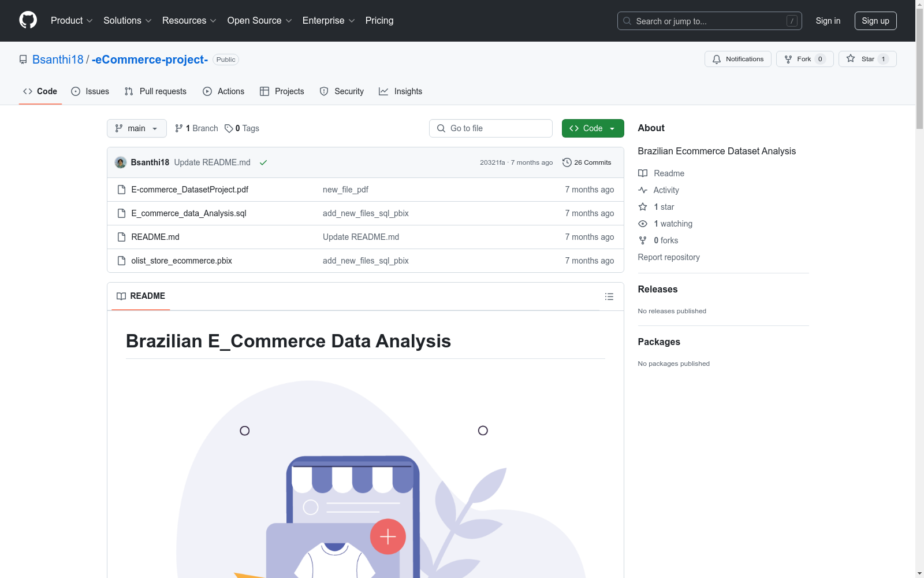Open the -eCommerce-project- repository link

pos(150,60)
